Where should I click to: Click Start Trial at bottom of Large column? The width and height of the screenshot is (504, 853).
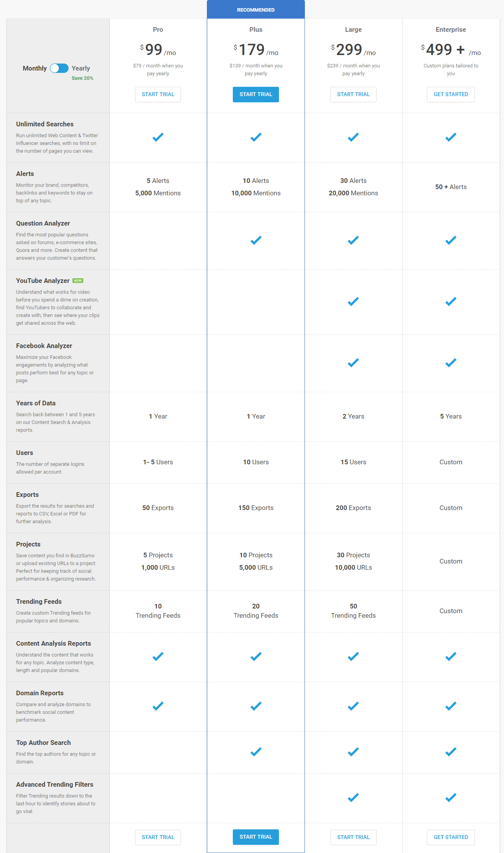point(353,837)
